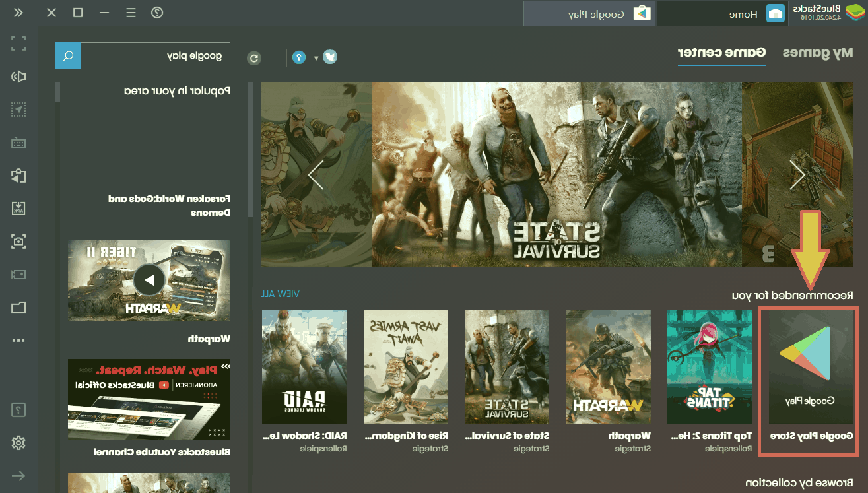Click 'RAID: Shadow Le...' title text
The width and height of the screenshot is (868, 493).
[x=304, y=436]
